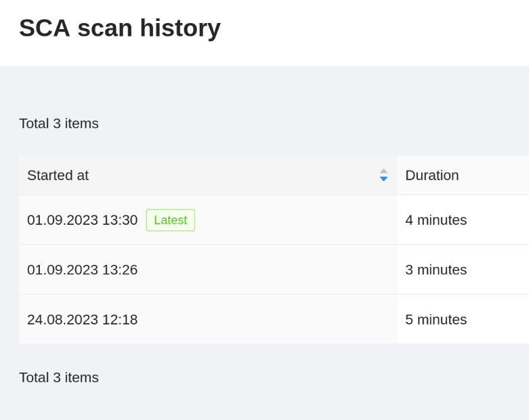Sort scans by the Started at header

pos(58,175)
